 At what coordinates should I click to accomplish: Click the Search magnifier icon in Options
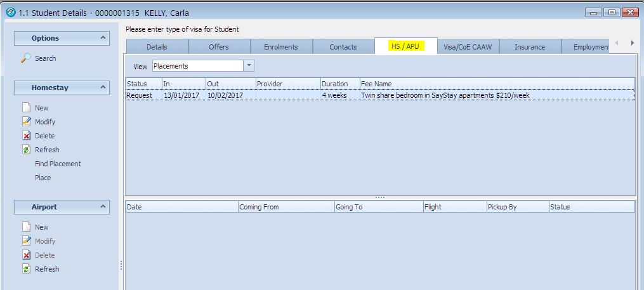click(26, 58)
